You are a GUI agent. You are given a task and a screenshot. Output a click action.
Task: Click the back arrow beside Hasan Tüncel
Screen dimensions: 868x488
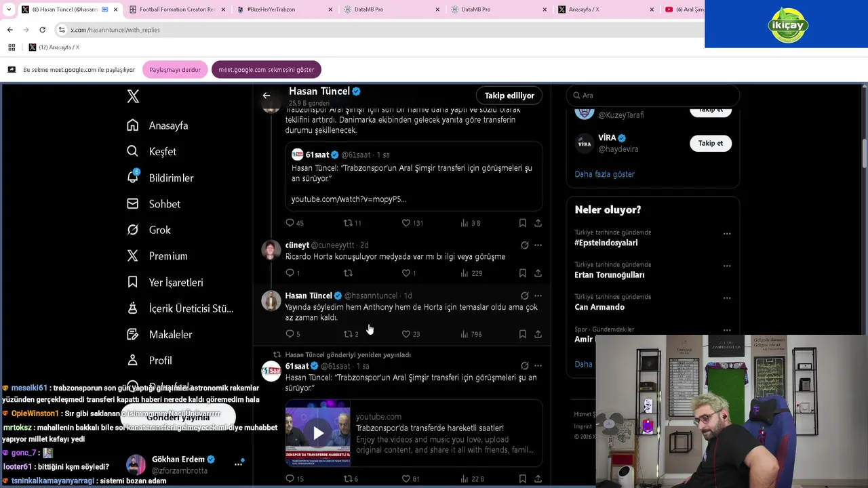[x=267, y=96]
